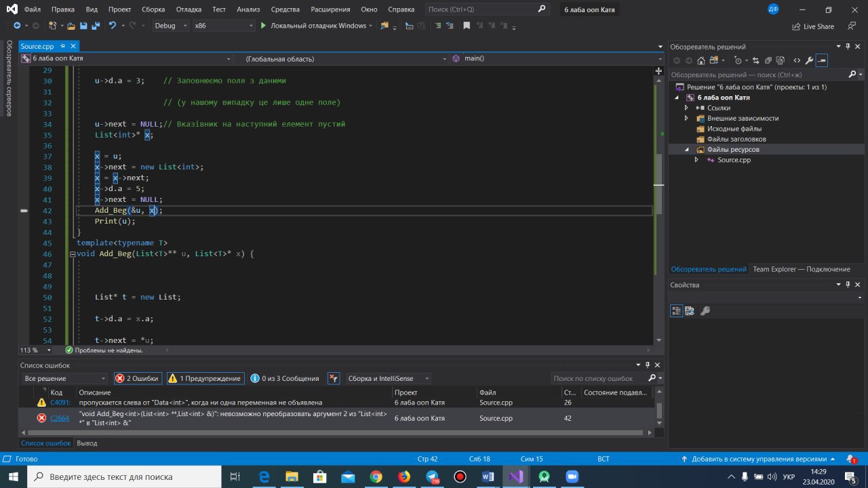Open Google Chrome from taskbar
This screenshot has width=868, height=488.
coord(376,476)
